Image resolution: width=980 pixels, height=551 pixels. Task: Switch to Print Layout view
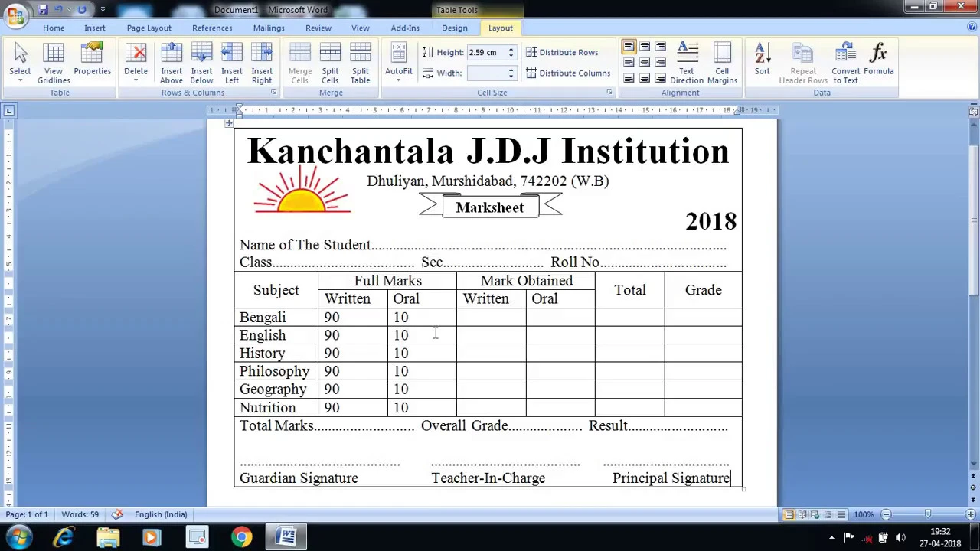789,514
